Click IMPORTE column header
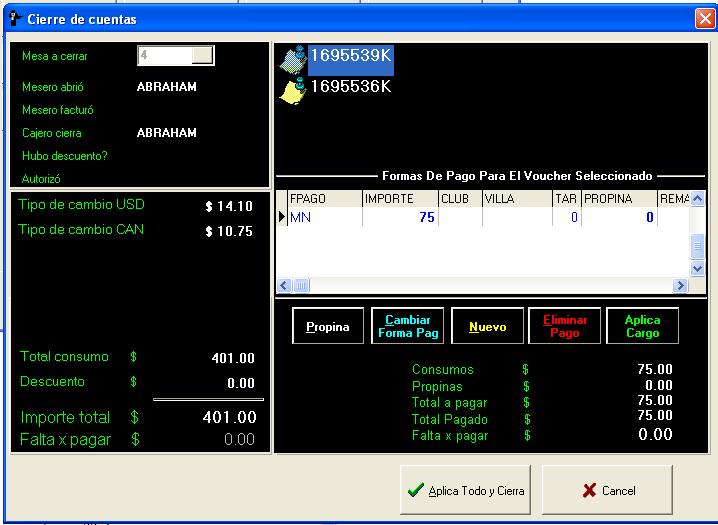The height and width of the screenshot is (525, 718). (400, 199)
